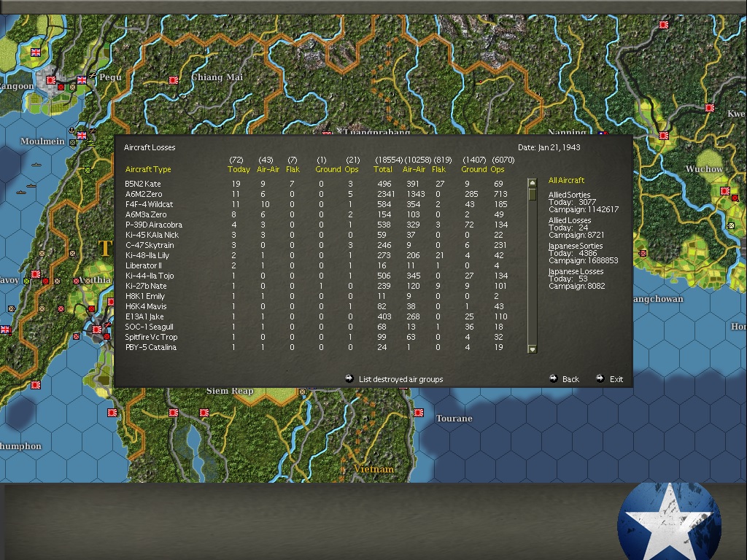
Task: Click the Chiang Mai map label
Action: pos(217,77)
